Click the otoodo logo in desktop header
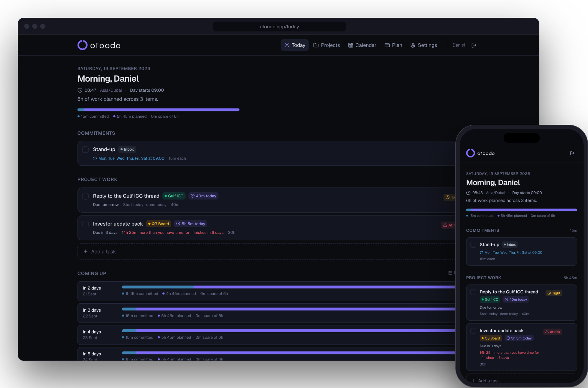 point(99,45)
